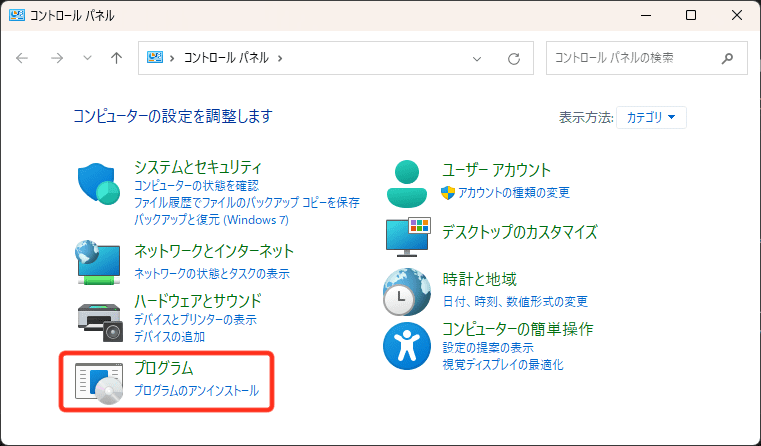This screenshot has width=761, height=446.
Task: Open the Ease of Access accessibility icon
Action: 407,346
